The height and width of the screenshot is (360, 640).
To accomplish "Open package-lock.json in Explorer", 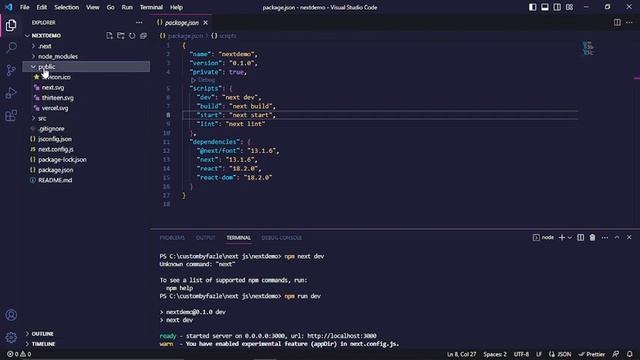I will [x=86, y=160].
